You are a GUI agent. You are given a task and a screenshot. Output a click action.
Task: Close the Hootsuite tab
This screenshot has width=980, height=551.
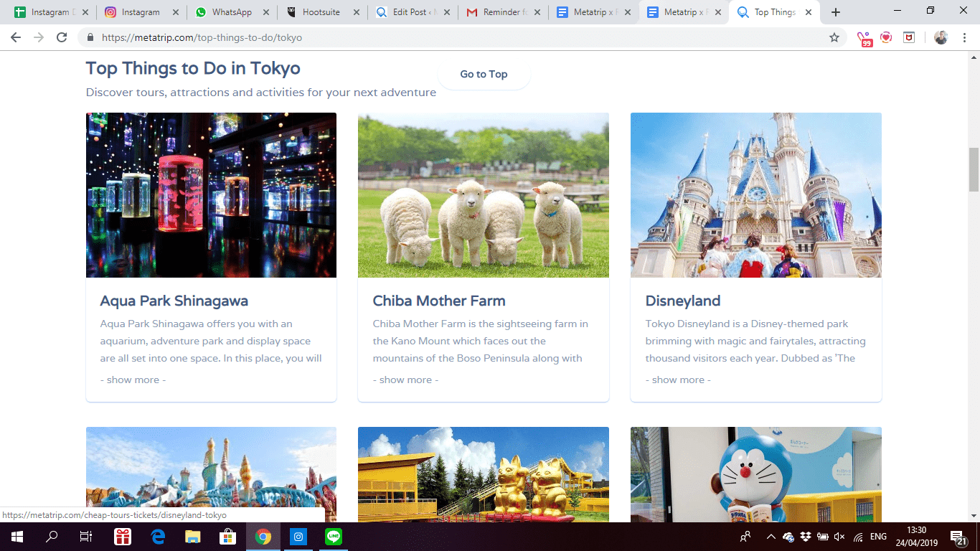pyautogui.click(x=356, y=12)
